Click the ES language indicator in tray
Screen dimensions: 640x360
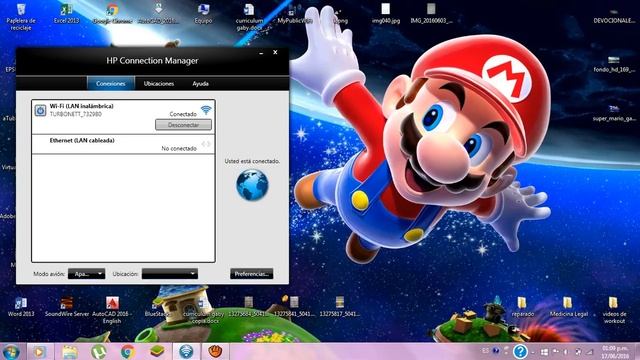(x=485, y=351)
